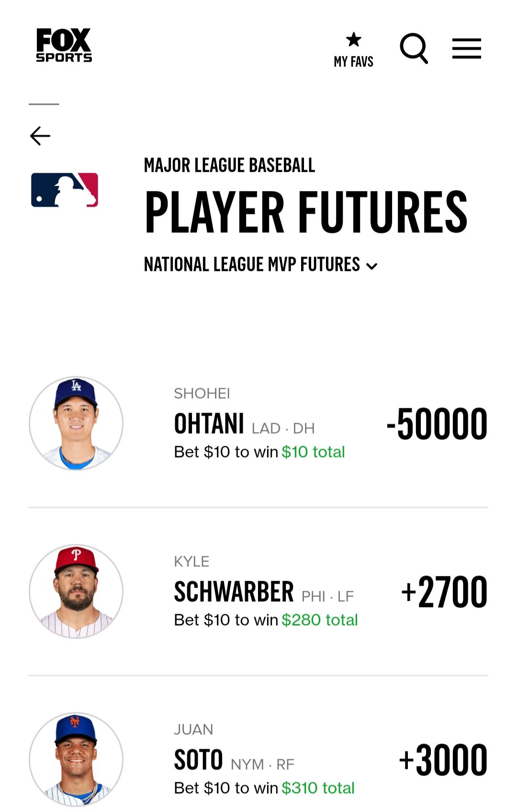The width and height of the screenshot is (517, 812).
Task: Select the OHTANI player name
Action: (209, 424)
